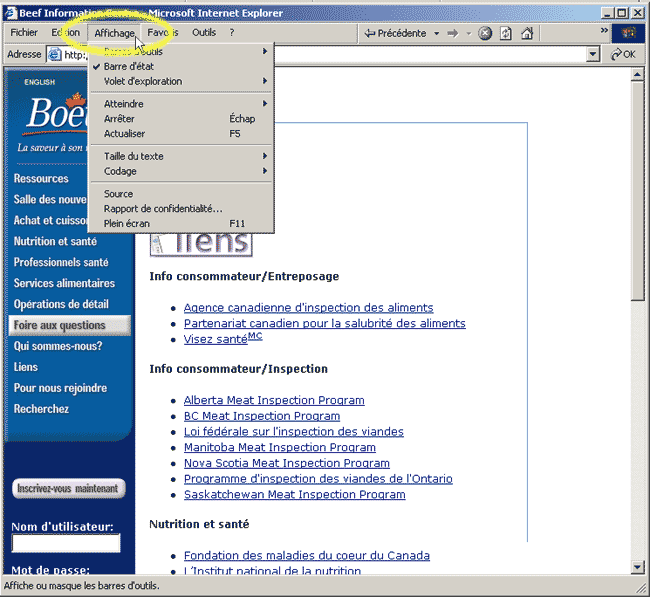Click the Précédente back button
650x597 pixels.
pyautogui.click(x=395, y=33)
